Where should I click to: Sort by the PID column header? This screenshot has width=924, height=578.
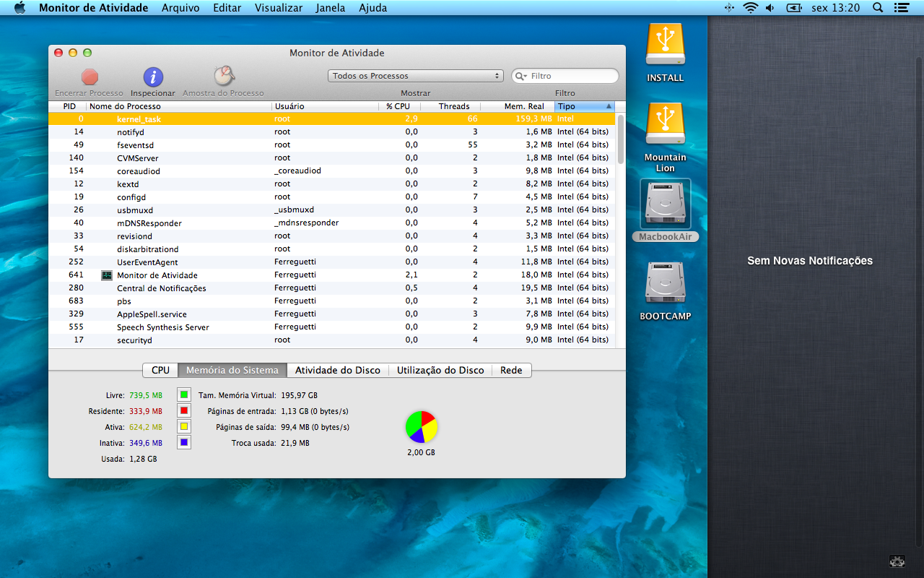pos(69,106)
